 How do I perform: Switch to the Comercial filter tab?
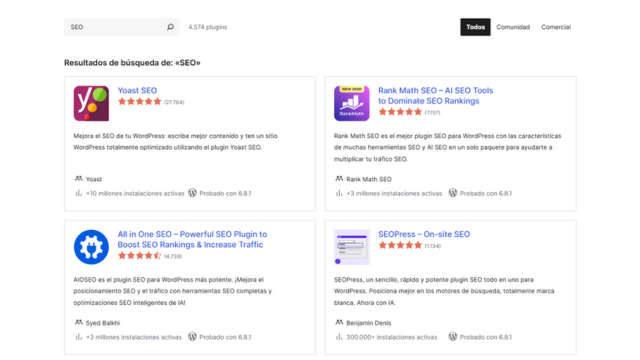(x=556, y=27)
